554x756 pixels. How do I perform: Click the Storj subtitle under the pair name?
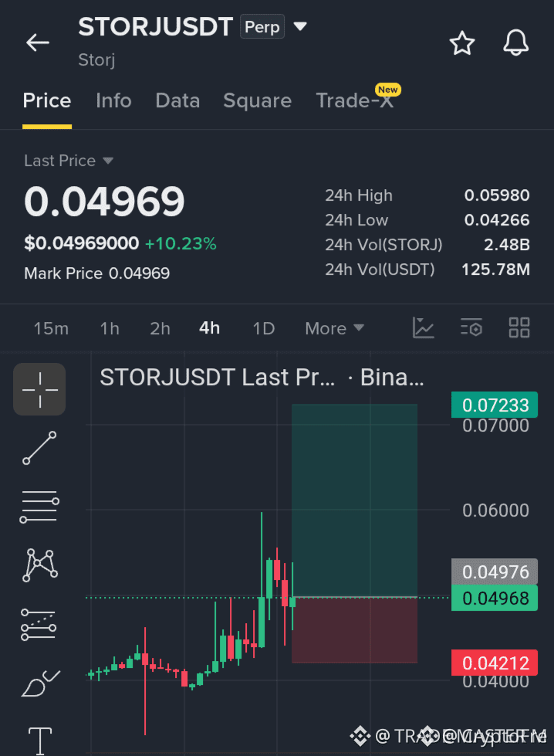click(96, 59)
